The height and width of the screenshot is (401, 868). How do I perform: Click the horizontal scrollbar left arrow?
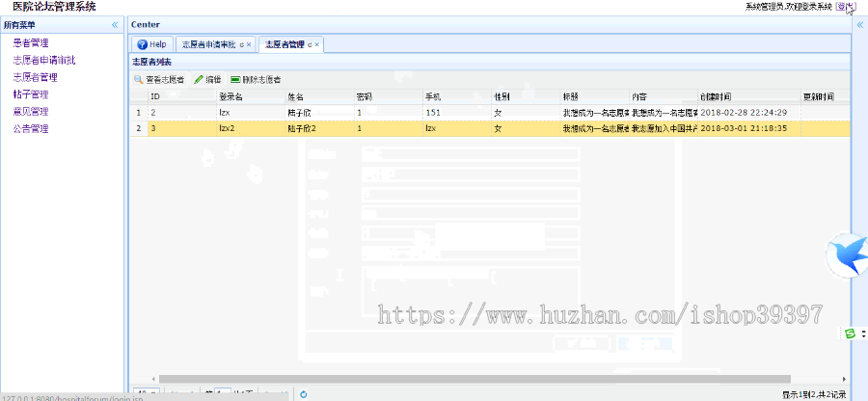pos(153,379)
